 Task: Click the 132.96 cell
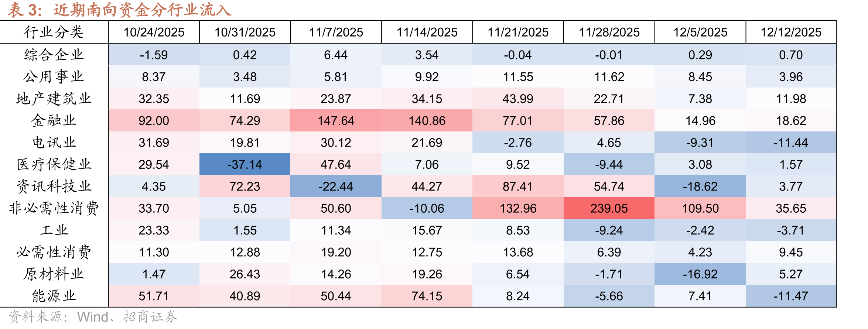[x=518, y=208]
